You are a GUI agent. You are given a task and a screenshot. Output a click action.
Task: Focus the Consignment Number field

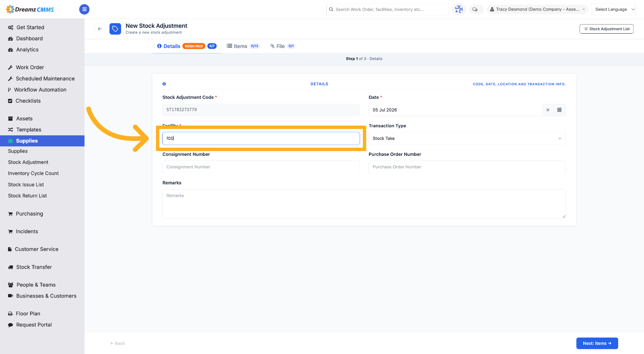coord(261,167)
